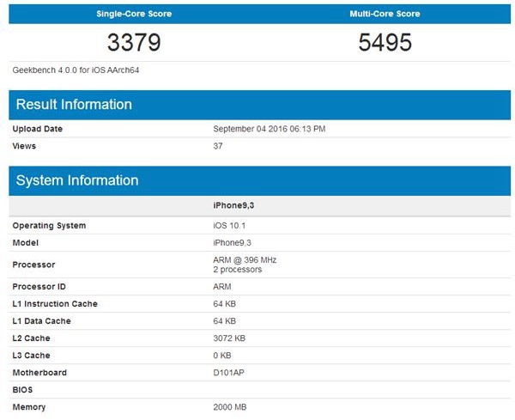Click the Multi-Core Score header
Screen dimensions: 515x420
tap(385, 14)
